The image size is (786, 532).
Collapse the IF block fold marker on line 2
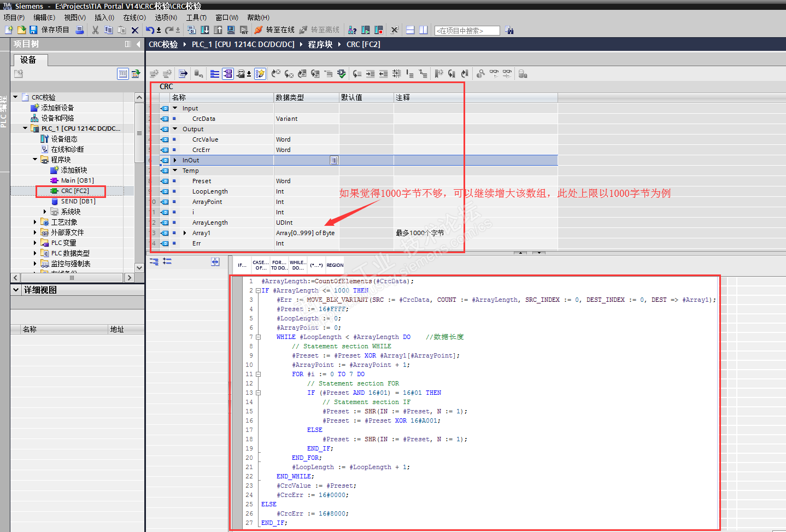[258, 291]
